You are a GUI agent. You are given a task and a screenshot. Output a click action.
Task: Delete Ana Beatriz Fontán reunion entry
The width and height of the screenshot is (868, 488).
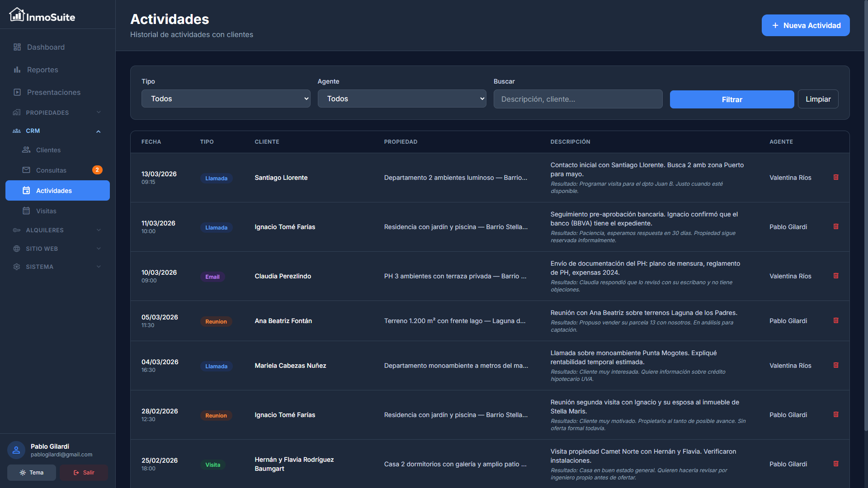pos(836,320)
